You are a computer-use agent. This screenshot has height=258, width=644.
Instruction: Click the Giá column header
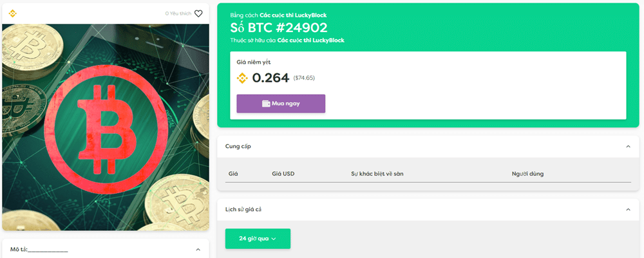(x=233, y=174)
